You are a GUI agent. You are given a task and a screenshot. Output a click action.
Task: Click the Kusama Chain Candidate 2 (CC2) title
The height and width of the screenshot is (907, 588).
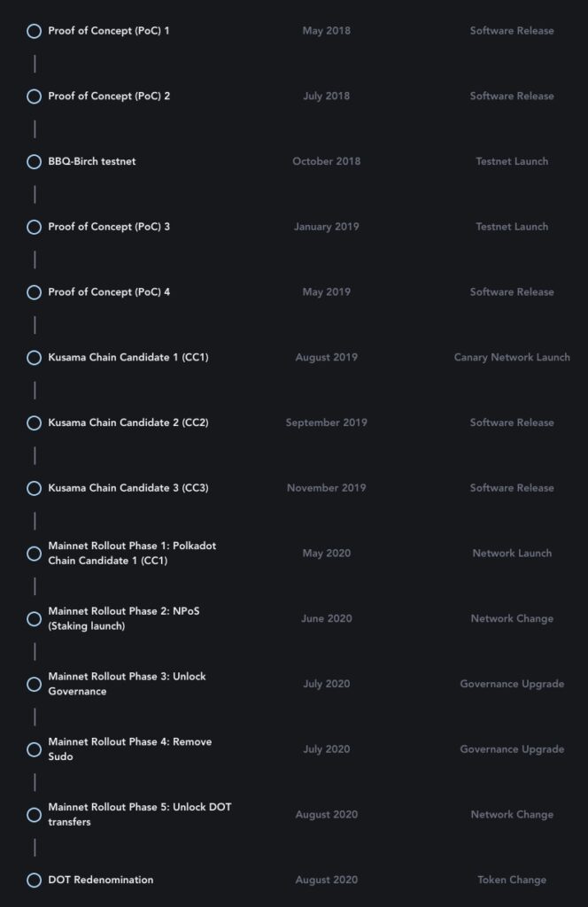(x=128, y=422)
